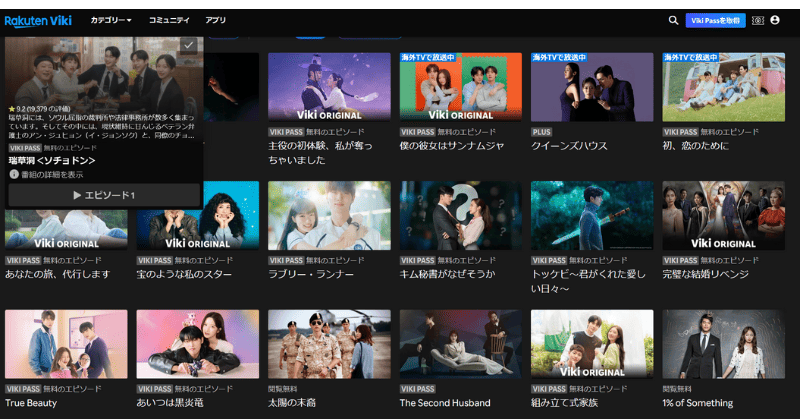Open thumbnail for True Beauty
The image size is (800, 419).
tap(66, 344)
